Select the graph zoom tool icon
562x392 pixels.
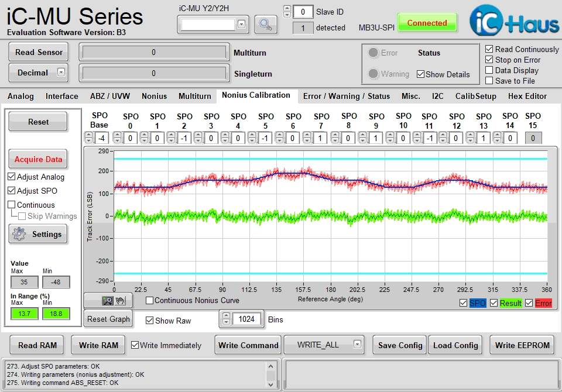(x=108, y=301)
